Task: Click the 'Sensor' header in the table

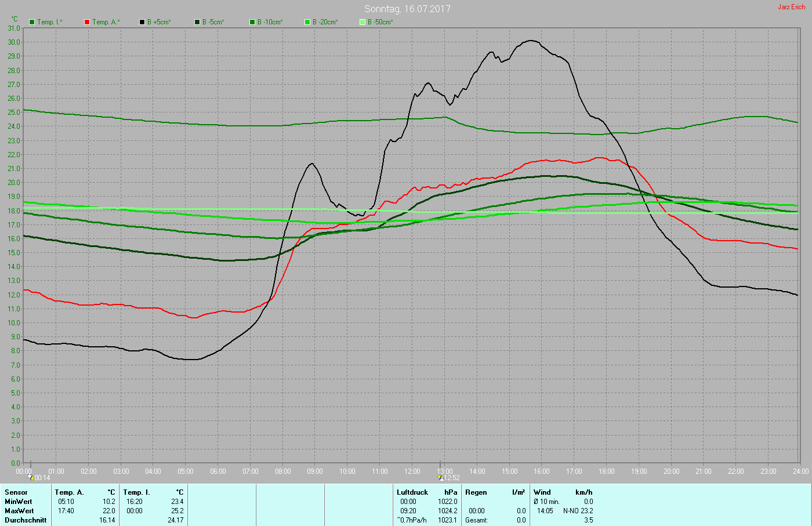Action: (x=16, y=492)
